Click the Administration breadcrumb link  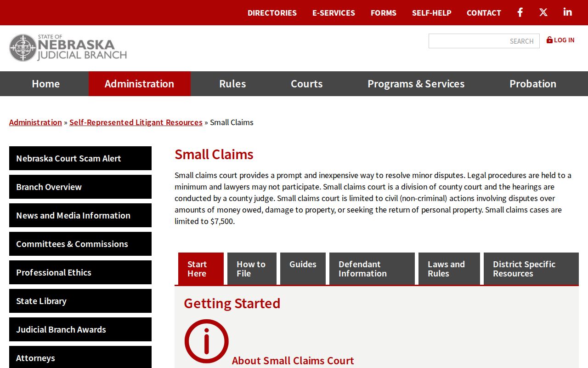click(x=35, y=122)
